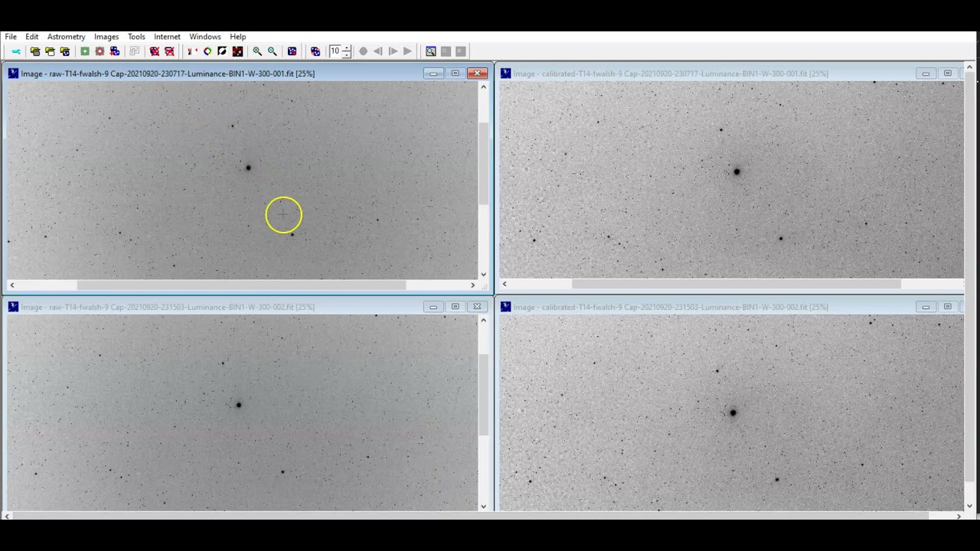Maximize the raw 231503 image window
This screenshot has width=980, height=551.
(456, 307)
